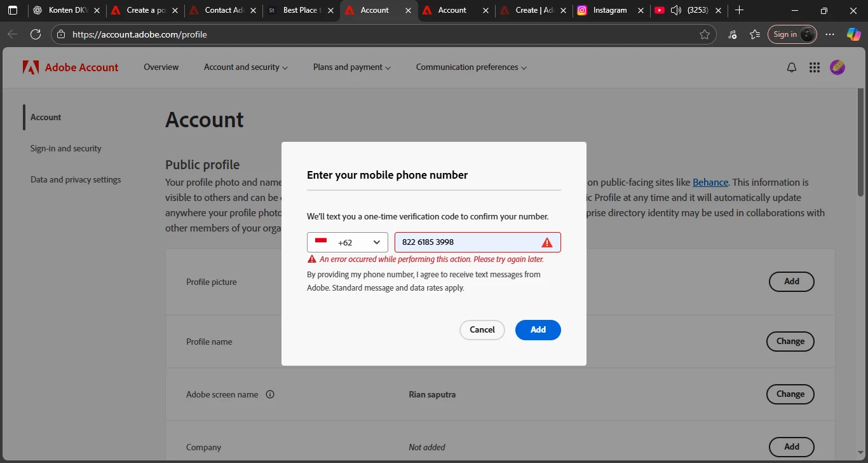
Task: Expand Plans and payment menu
Action: [x=352, y=67]
